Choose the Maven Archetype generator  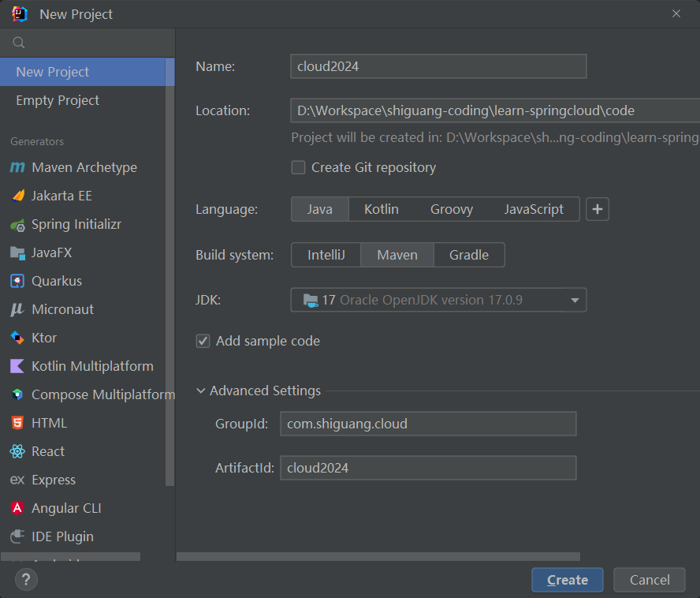[83, 167]
